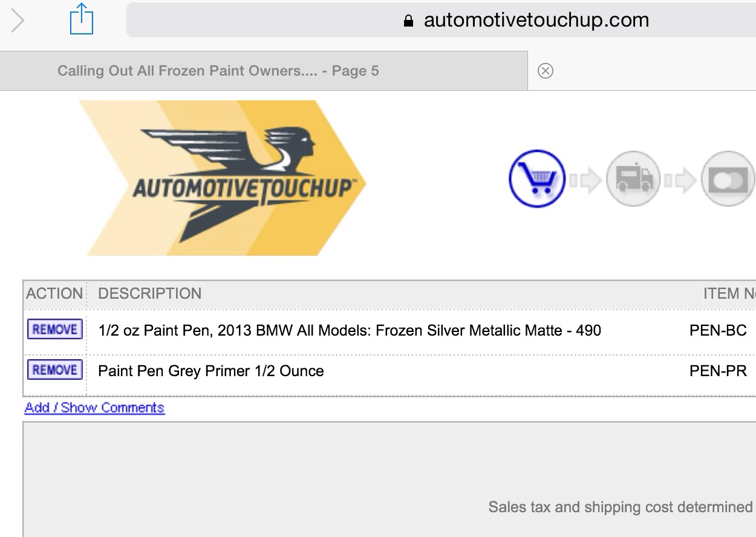The width and height of the screenshot is (756, 537).
Task: Click the payment card step icon
Action: (x=729, y=179)
